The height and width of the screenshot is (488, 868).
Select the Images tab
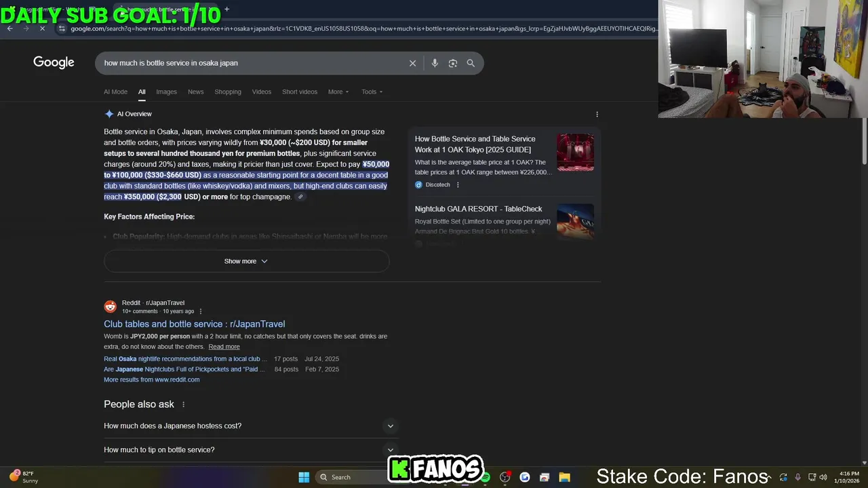(x=166, y=92)
